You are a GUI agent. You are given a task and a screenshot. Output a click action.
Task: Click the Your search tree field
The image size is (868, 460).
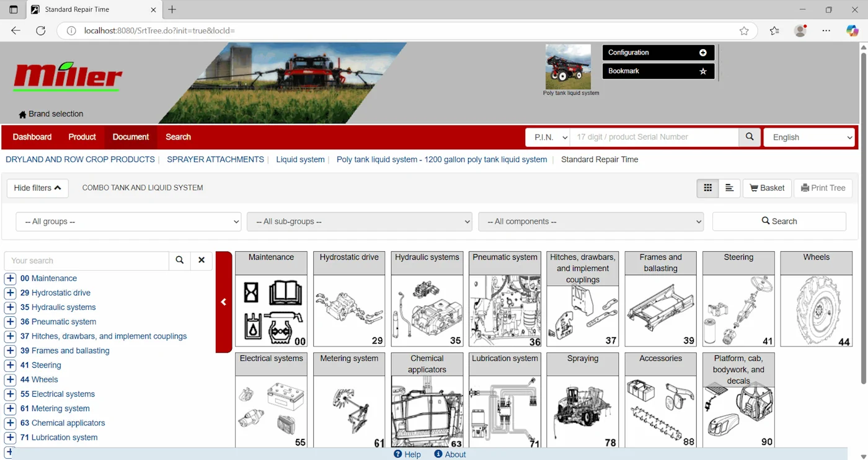86,260
